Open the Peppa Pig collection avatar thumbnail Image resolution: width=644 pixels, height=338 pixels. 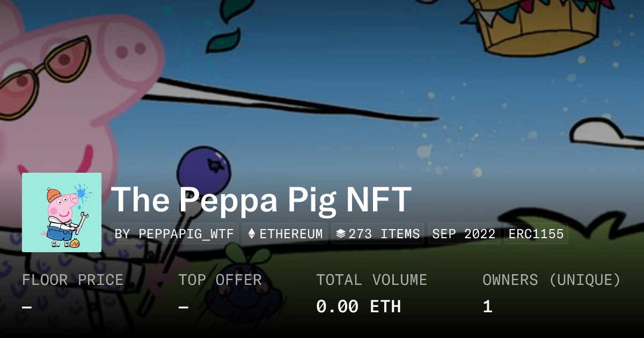coord(62,212)
